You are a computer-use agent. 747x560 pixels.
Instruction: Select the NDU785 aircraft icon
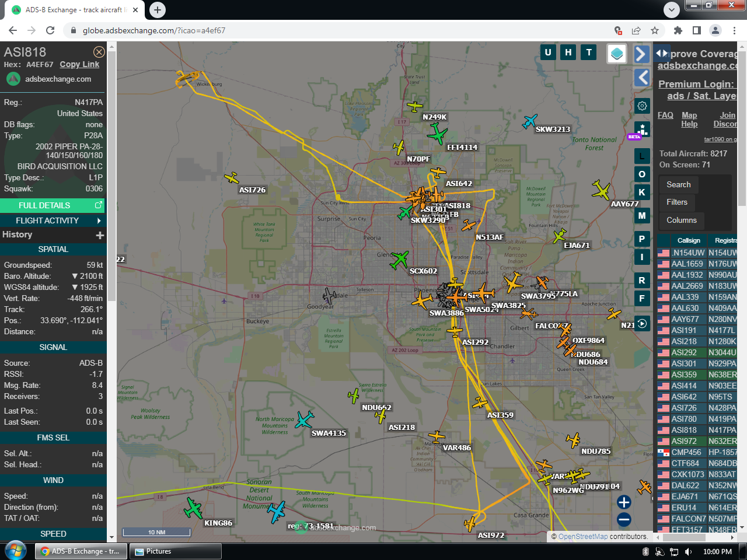coord(573,440)
